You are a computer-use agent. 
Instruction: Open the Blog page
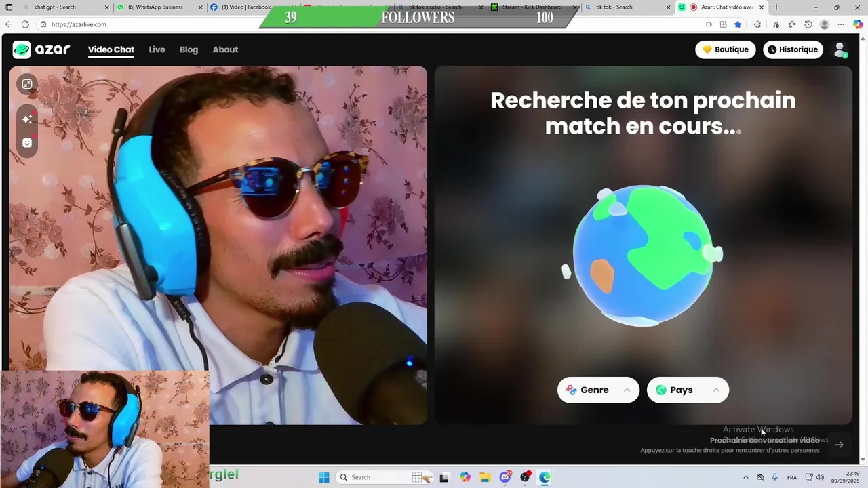[x=189, y=49]
